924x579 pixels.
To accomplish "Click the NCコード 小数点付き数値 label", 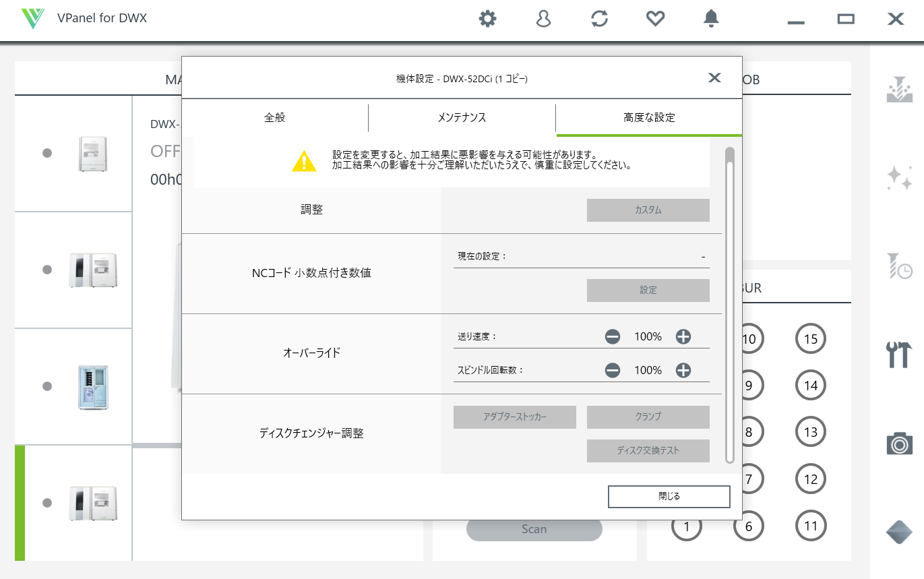I will click(311, 273).
